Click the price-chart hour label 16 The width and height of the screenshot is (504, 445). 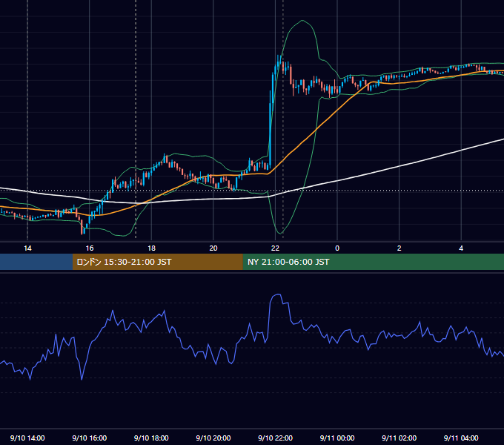click(x=90, y=248)
